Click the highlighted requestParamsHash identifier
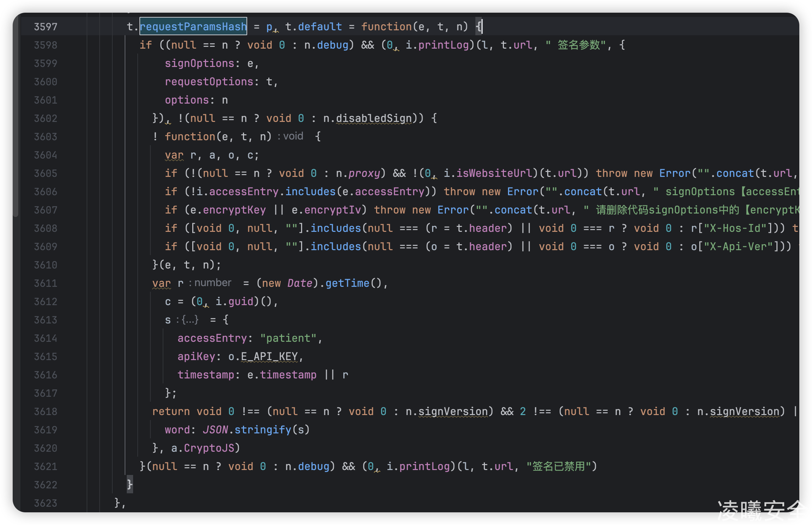Image resolution: width=812 pixels, height=525 pixels. point(193,26)
